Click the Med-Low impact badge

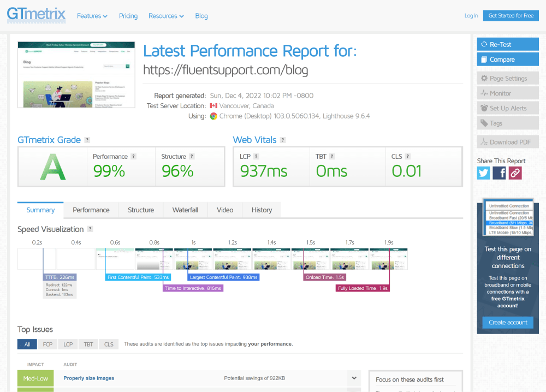[x=35, y=378]
